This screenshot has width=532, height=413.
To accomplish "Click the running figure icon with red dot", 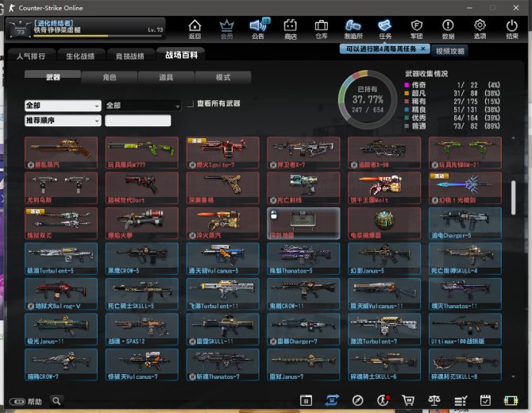I will (x=384, y=400).
